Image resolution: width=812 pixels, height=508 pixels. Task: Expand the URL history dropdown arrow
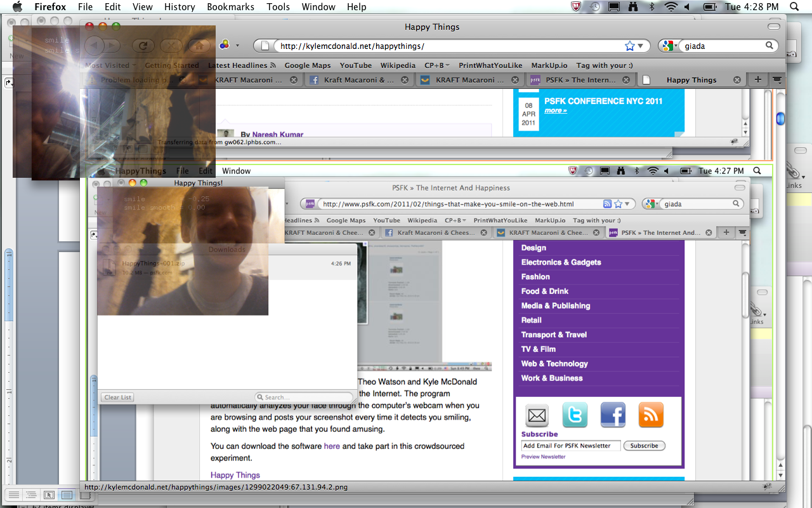(641, 46)
